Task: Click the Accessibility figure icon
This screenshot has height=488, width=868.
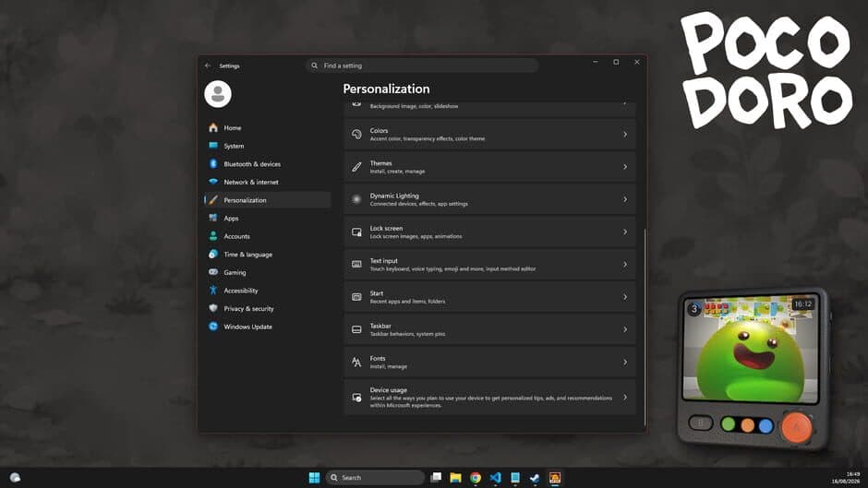Action: click(x=213, y=290)
